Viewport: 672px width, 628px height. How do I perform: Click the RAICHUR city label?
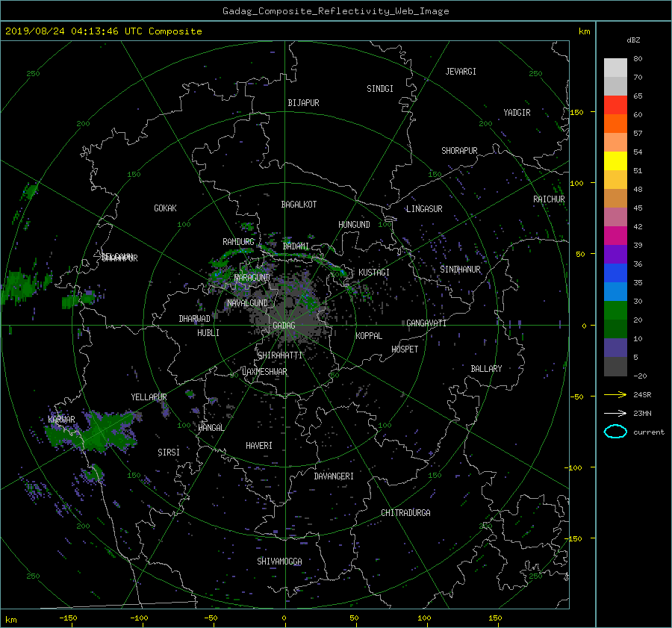pos(549,199)
